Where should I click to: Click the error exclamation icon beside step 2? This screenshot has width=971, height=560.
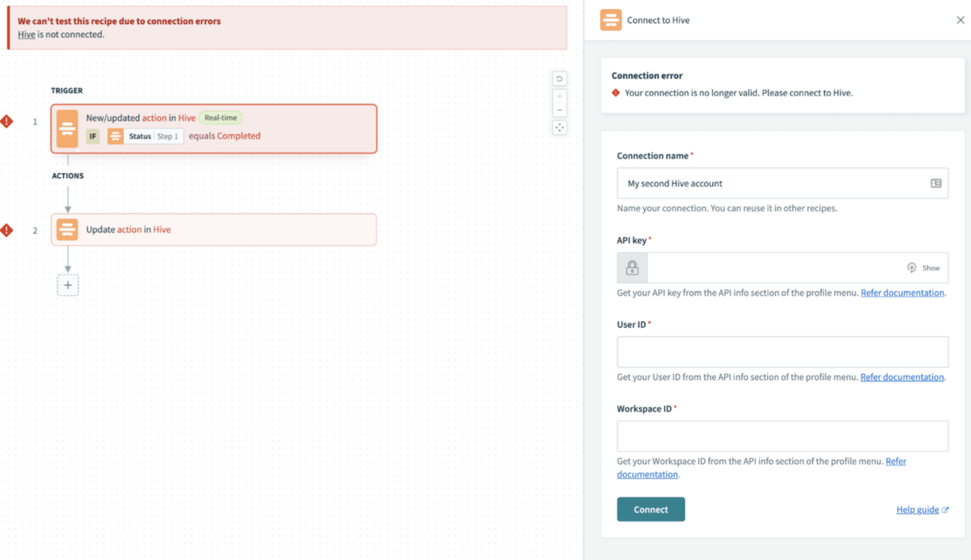click(8, 230)
